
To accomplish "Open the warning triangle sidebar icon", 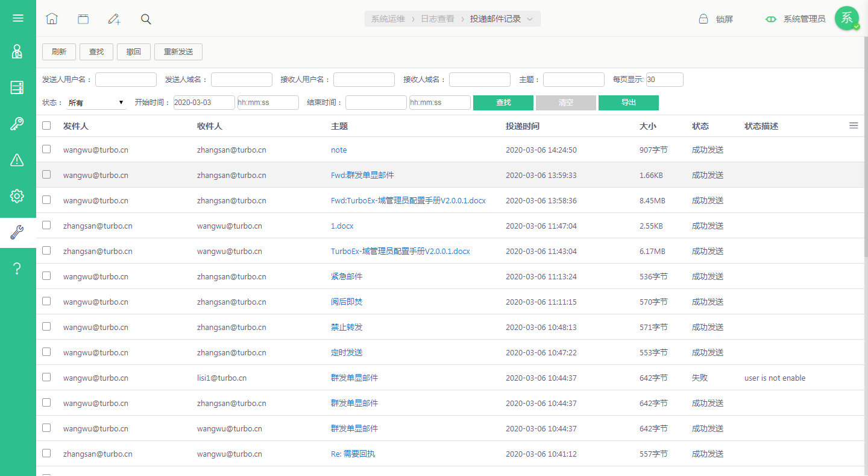I will point(17,160).
